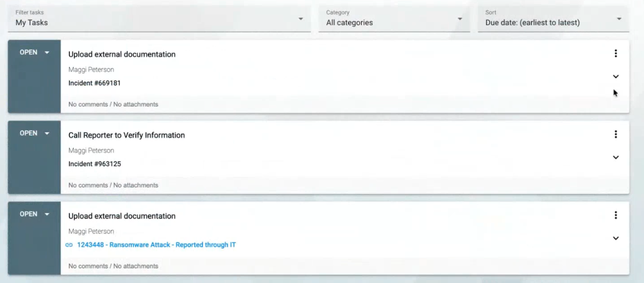This screenshot has width=644, height=283.
Task: Expand the Incident #669181 task card chevron
Action: click(x=615, y=77)
